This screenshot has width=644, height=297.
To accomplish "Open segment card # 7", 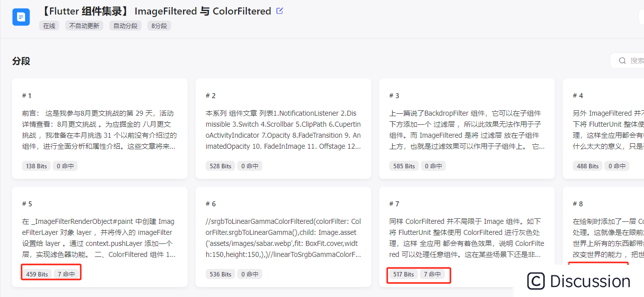I will [467, 237].
